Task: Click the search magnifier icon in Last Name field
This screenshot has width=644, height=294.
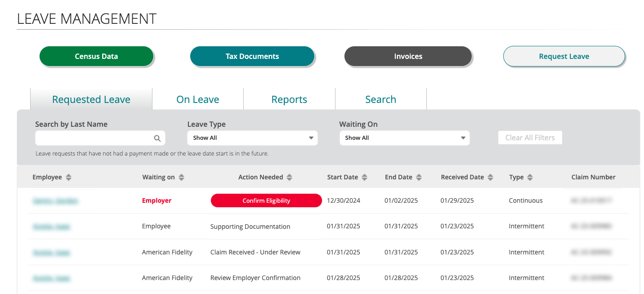Action: point(157,138)
